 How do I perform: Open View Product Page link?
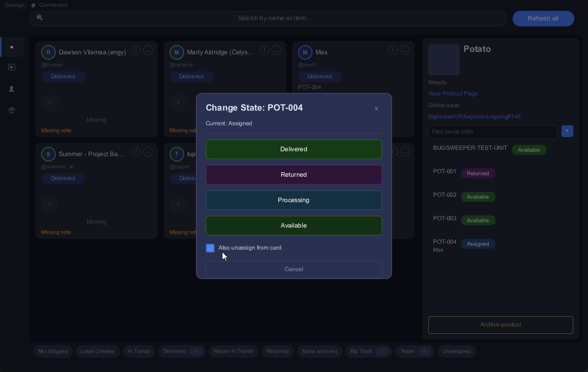click(453, 93)
